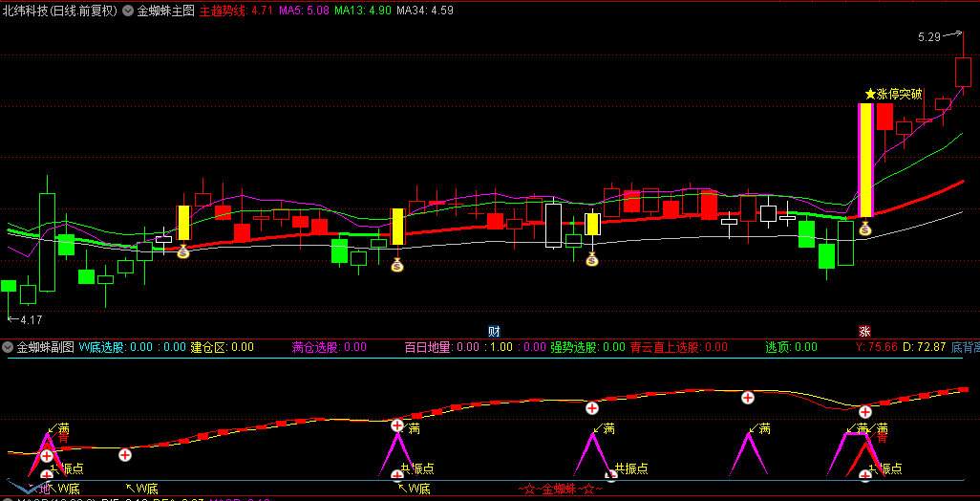
Task: Click the money bag under the second yellow candle
Action: click(x=397, y=265)
